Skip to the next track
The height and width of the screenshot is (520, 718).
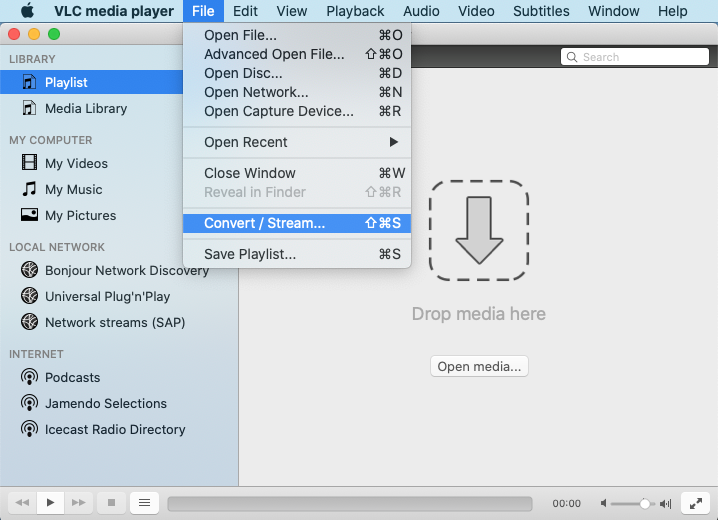tap(78, 503)
